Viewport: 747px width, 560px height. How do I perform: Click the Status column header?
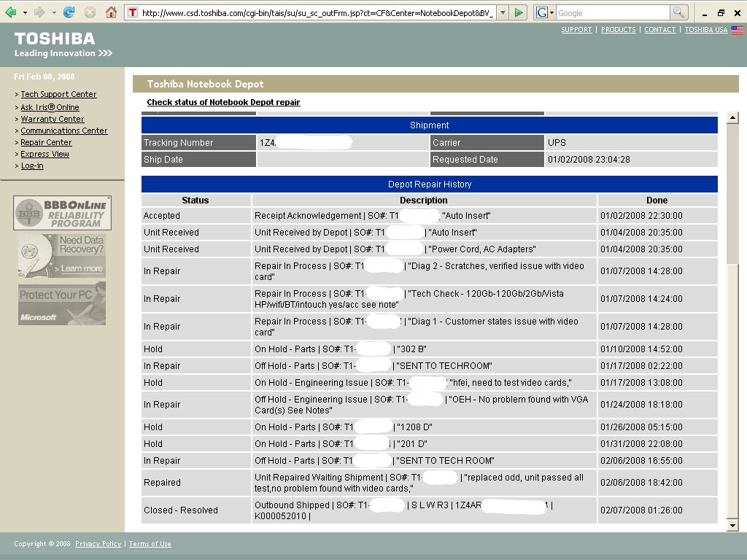coord(196,200)
